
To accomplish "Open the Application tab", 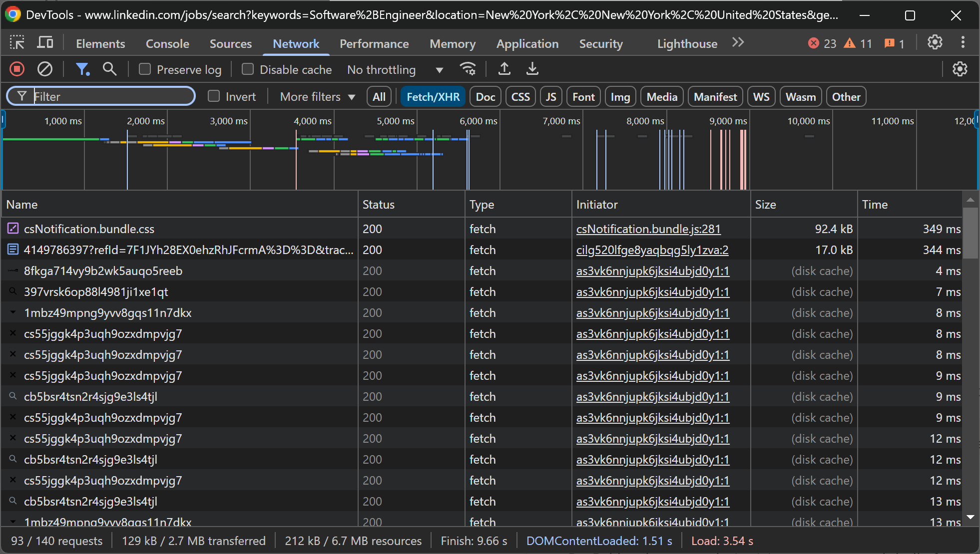I will click(x=527, y=44).
